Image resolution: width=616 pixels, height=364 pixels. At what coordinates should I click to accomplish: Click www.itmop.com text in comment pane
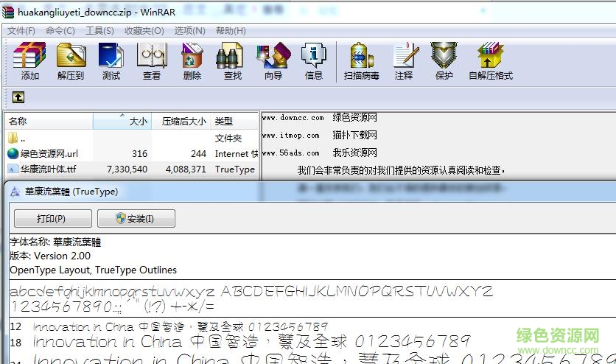click(291, 135)
